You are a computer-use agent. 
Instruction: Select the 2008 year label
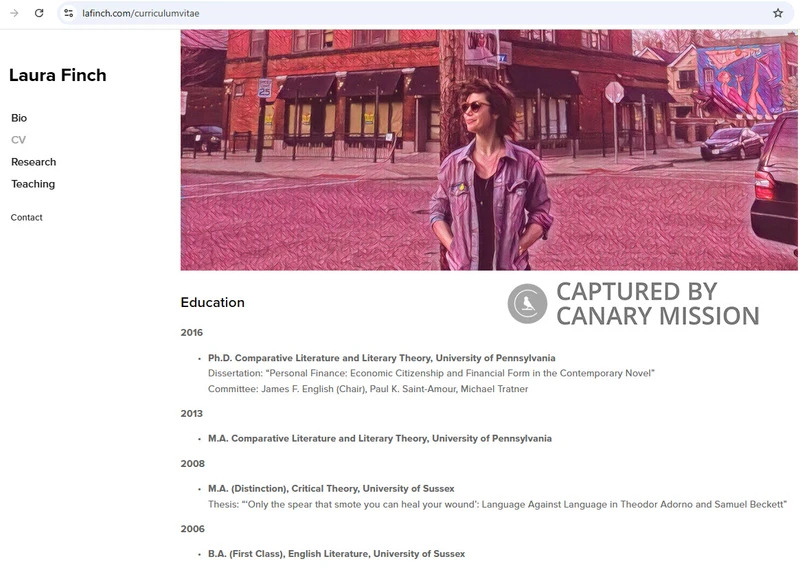pos(192,464)
